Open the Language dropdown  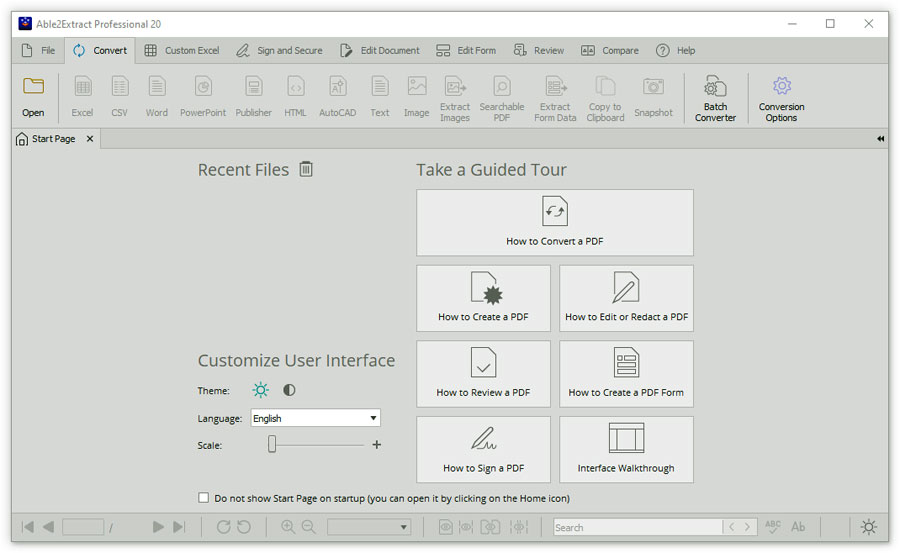(x=316, y=418)
